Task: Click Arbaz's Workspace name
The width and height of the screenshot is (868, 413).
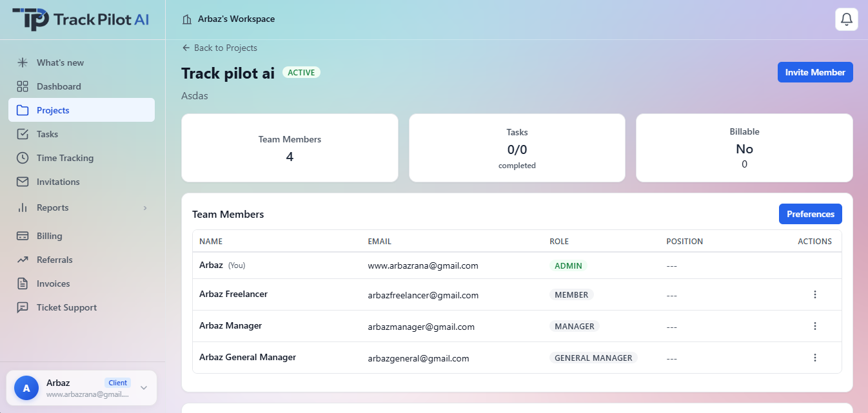Action: tap(236, 19)
